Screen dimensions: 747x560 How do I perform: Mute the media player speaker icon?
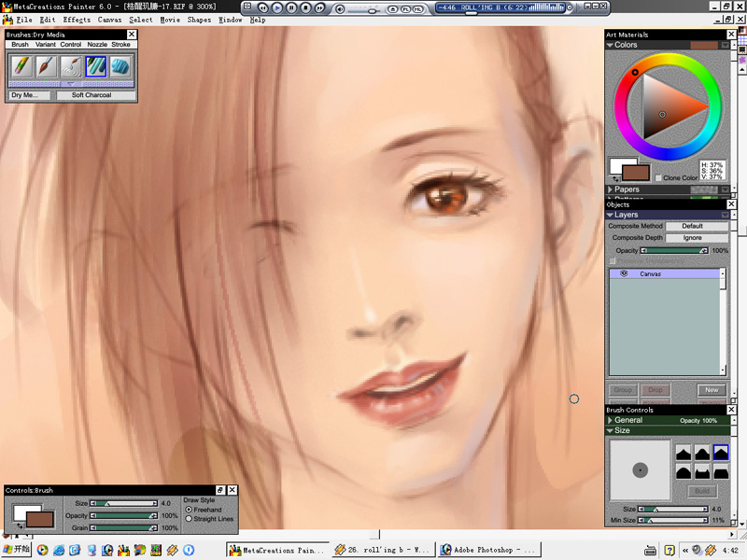(x=340, y=8)
